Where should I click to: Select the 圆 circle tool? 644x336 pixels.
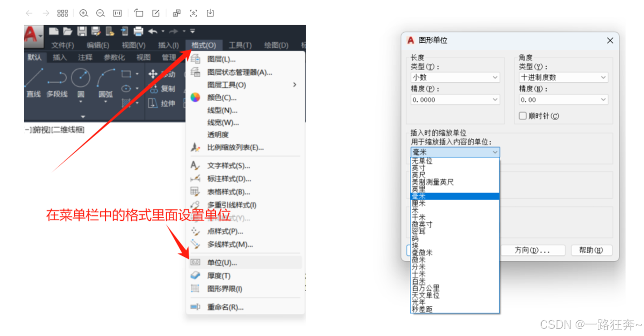[x=81, y=83]
